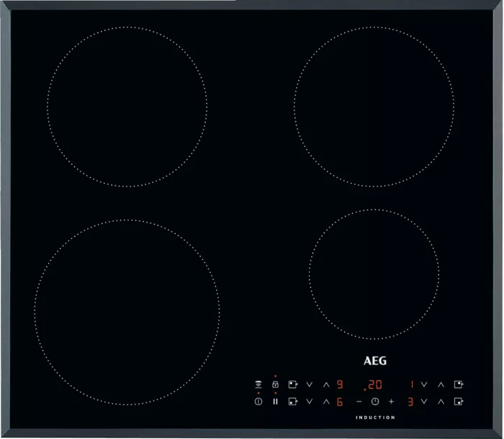Touch the large front-left cooking zone
504x439 pixels.
coord(127,312)
